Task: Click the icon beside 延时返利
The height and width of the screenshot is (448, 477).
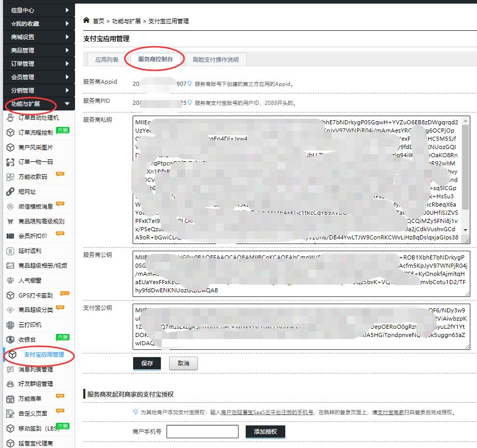Action: pos(10,251)
